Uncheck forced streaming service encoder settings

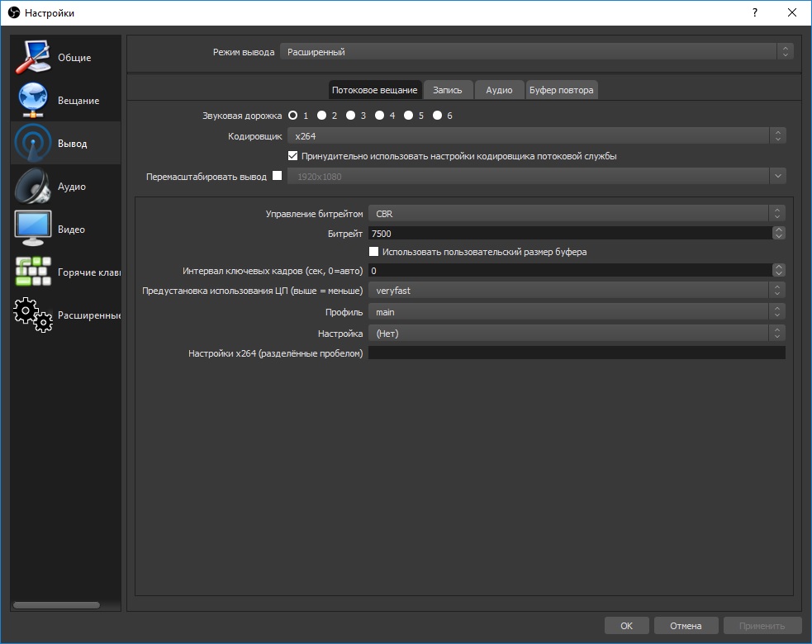(x=292, y=156)
